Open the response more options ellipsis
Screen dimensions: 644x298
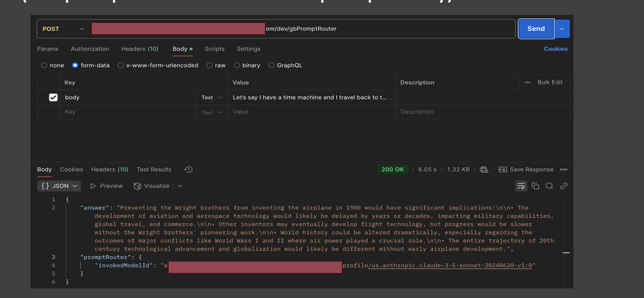point(563,169)
